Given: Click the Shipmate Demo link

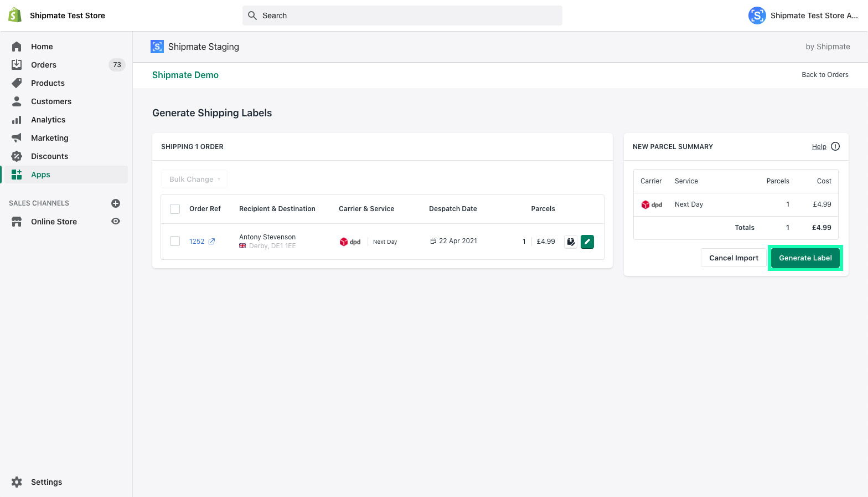Looking at the screenshot, I should pos(185,75).
